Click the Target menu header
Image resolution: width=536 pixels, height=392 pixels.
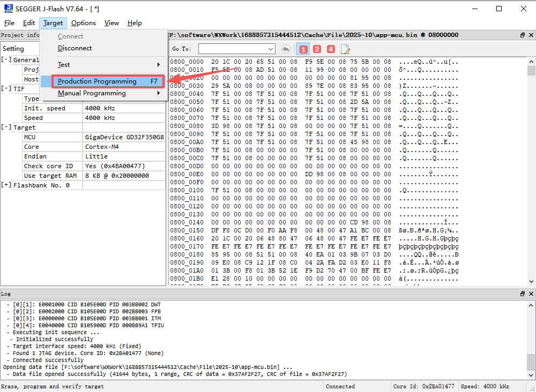(53, 23)
